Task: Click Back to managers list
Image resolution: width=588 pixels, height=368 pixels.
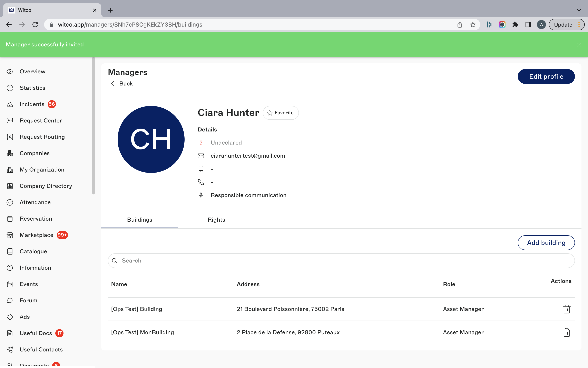Action: [122, 83]
